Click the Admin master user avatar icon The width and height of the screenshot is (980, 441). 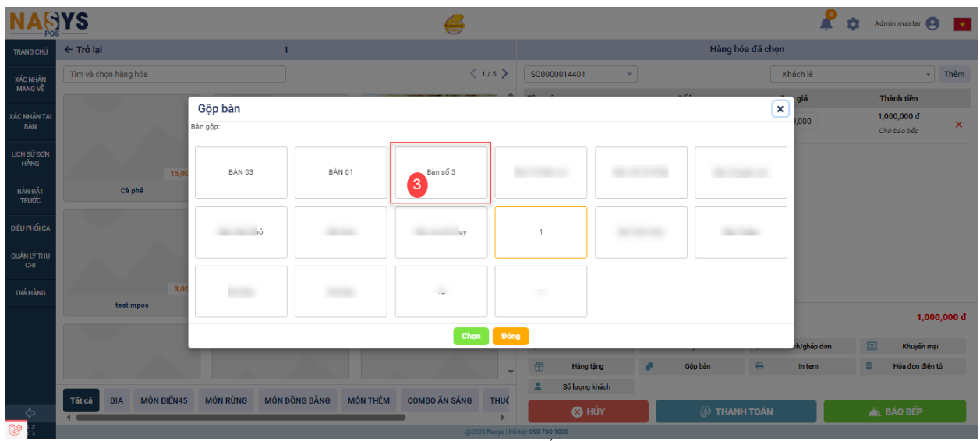pyautogui.click(x=932, y=24)
